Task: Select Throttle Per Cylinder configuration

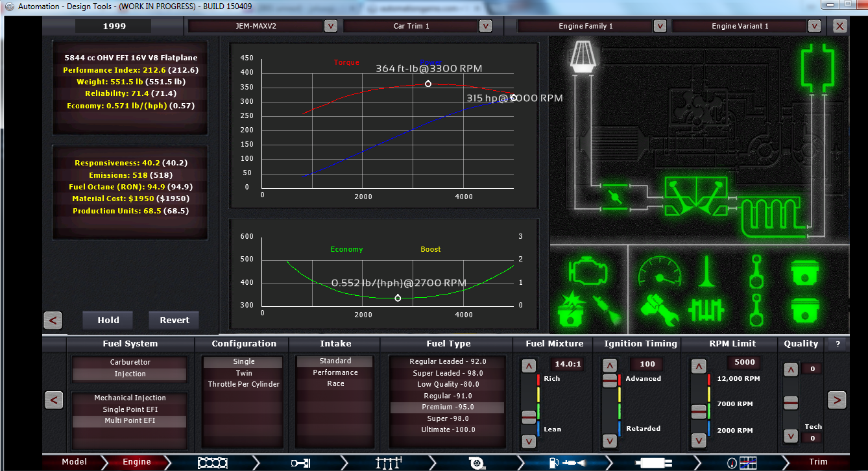Action: 244,384
